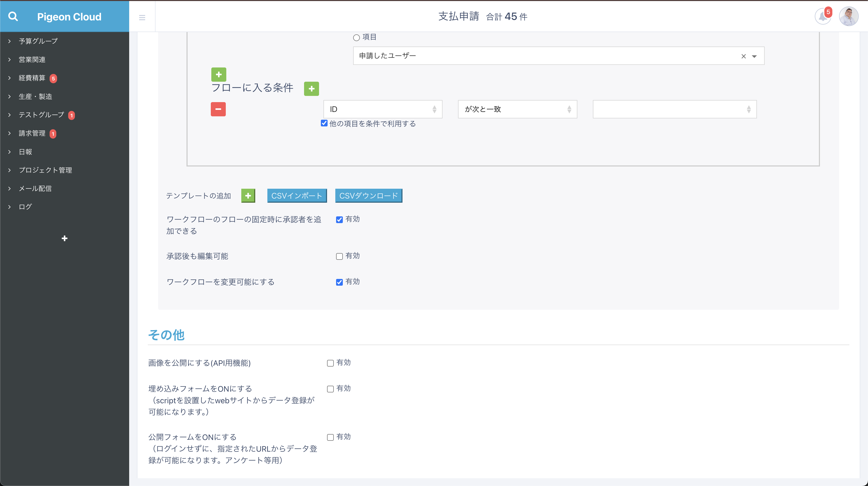Clear the 申請したユーザー selection with X

click(x=743, y=56)
